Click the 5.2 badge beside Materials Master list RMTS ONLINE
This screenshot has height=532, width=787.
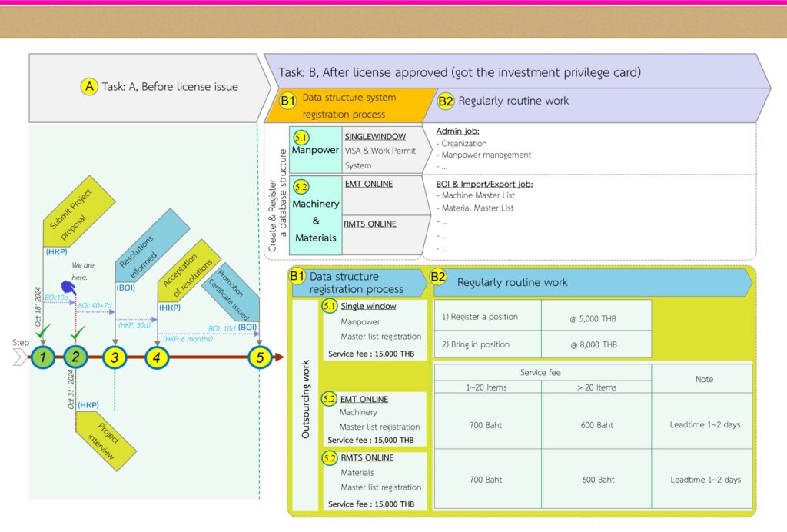pos(329,457)
